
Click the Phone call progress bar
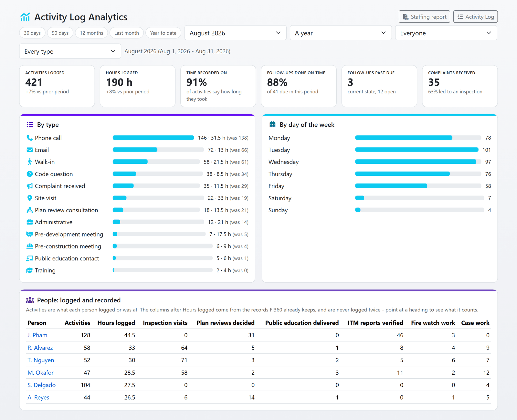[x=153, y=138]
